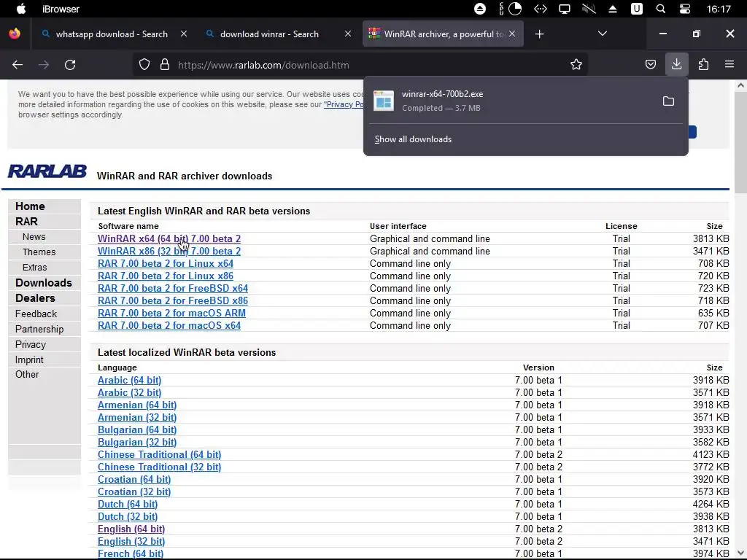
Task: Download Dutch (64 bit) version
Action: pos(128,504)
